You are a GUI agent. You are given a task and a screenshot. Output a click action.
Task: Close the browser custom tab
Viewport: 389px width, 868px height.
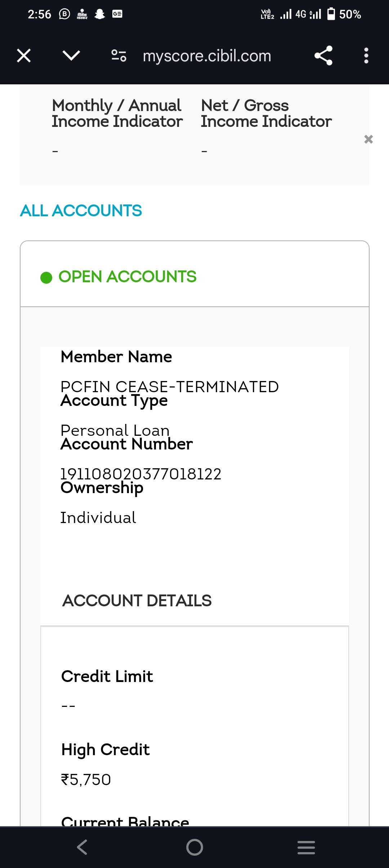pos(24,56)
